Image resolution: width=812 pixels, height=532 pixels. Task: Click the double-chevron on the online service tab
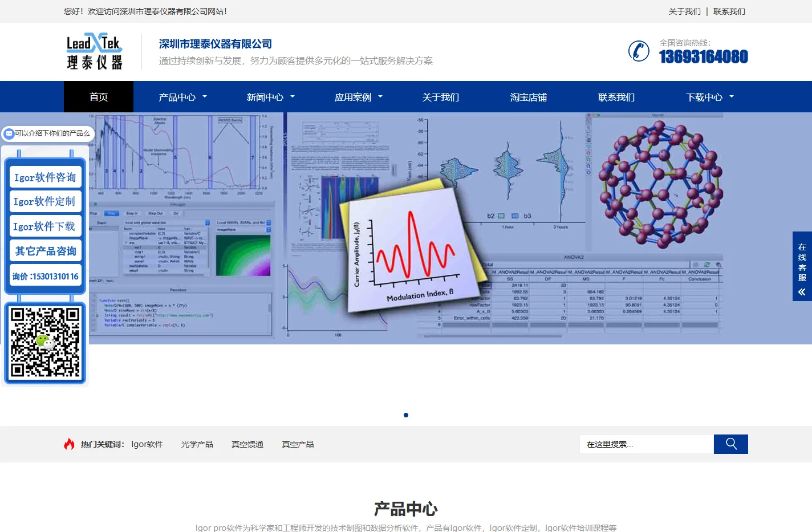click(x=802, y=292)
